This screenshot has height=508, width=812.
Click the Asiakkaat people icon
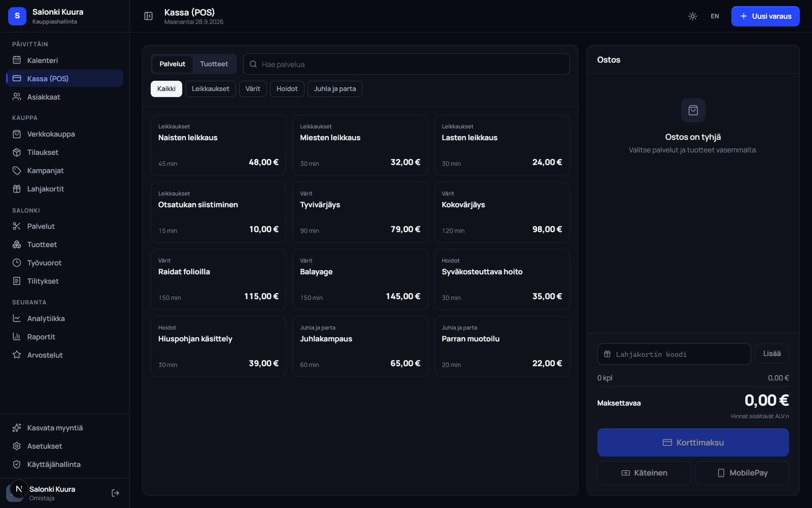[x=17, y=97]
